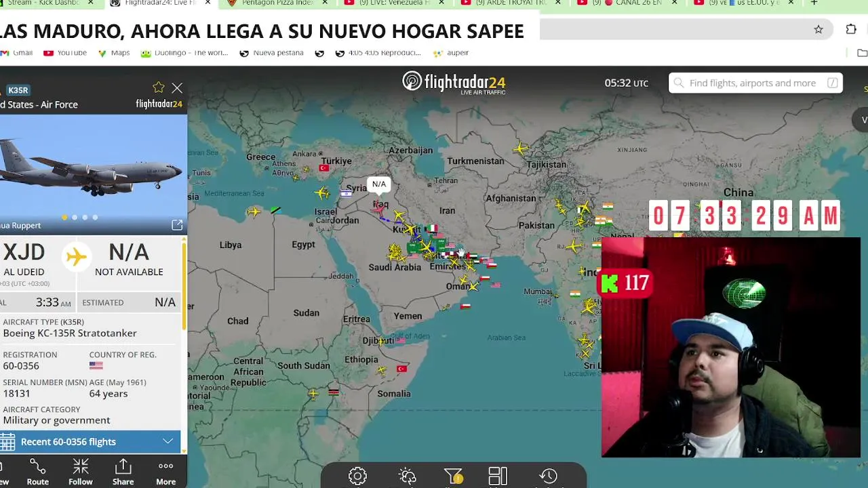
Task: Open the Maps bookmark
Action: (114, 53)
